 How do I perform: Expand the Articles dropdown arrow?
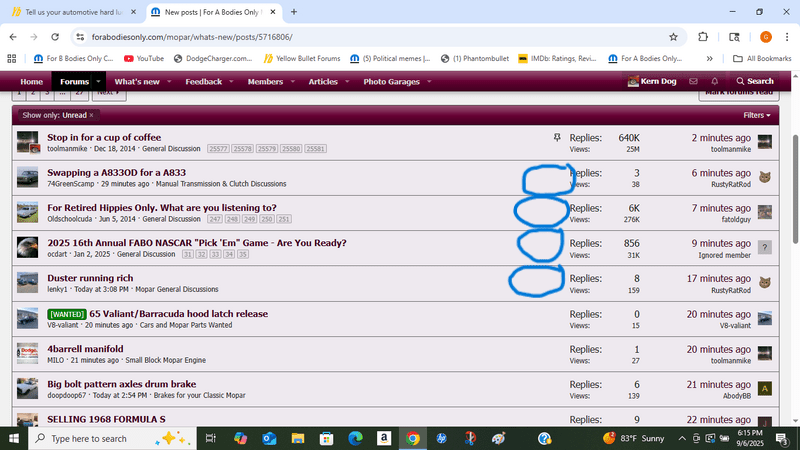(x=347, y=82)
